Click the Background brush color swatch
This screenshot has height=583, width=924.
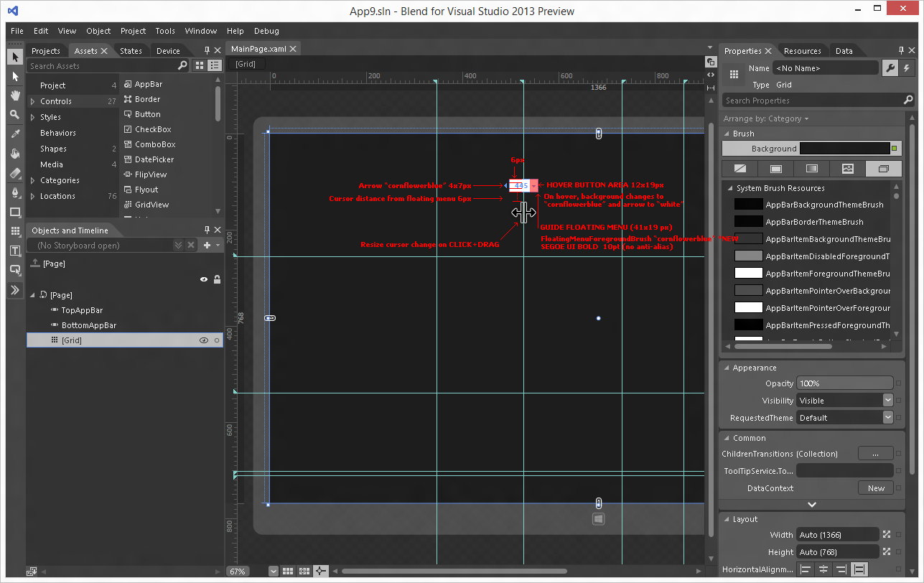[845, 149]
